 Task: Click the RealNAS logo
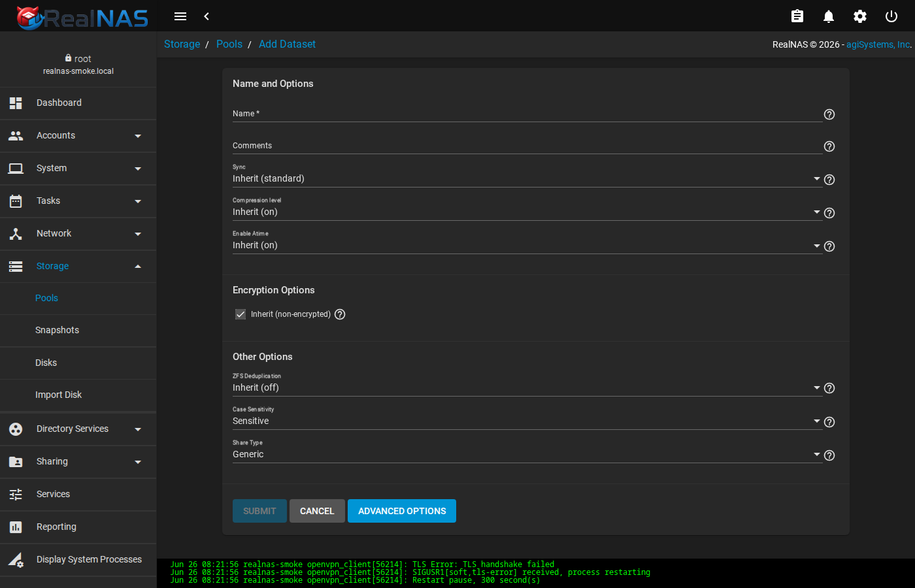click(82, 17)
